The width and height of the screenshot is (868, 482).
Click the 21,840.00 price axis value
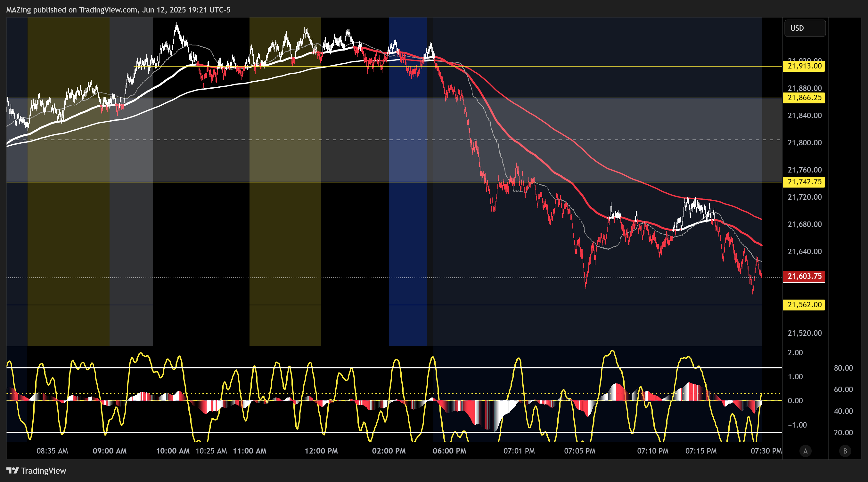click(805, 116)
